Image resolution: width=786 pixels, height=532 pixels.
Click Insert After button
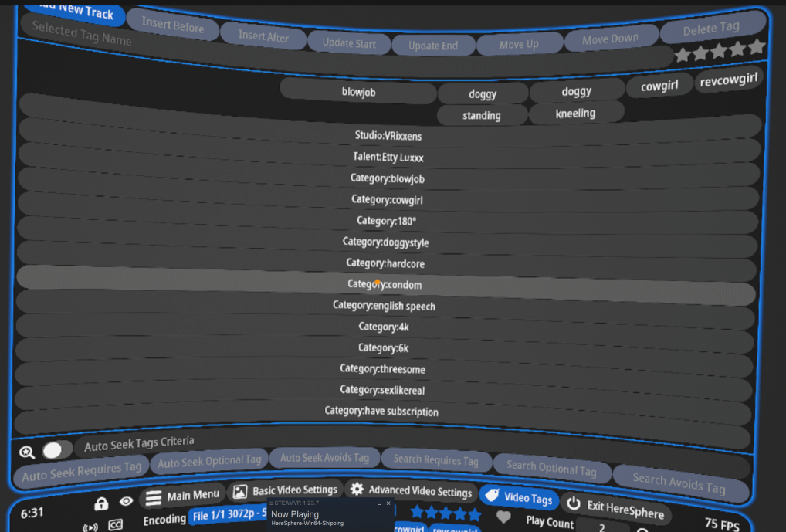point(263,36)
